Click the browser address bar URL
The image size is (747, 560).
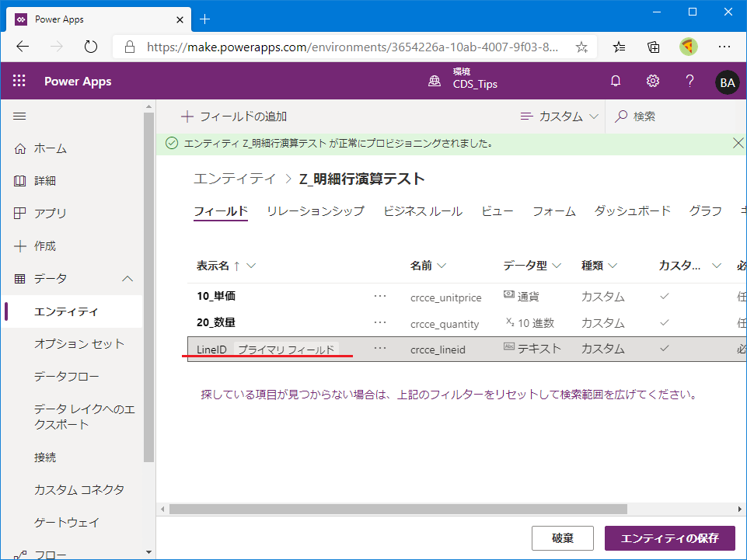point(352,47)
